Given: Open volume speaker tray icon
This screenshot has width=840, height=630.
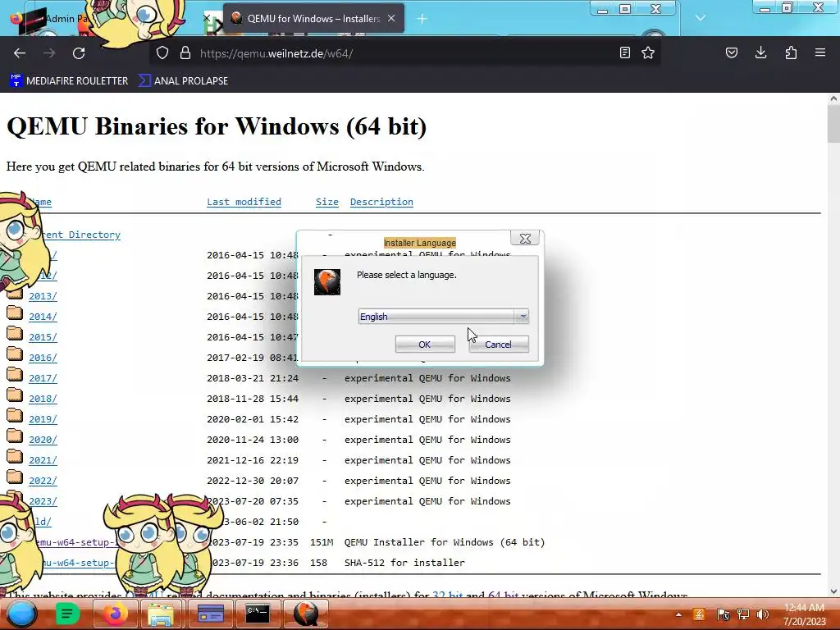Looking at the screenshot, I should (x=763, y=614).
